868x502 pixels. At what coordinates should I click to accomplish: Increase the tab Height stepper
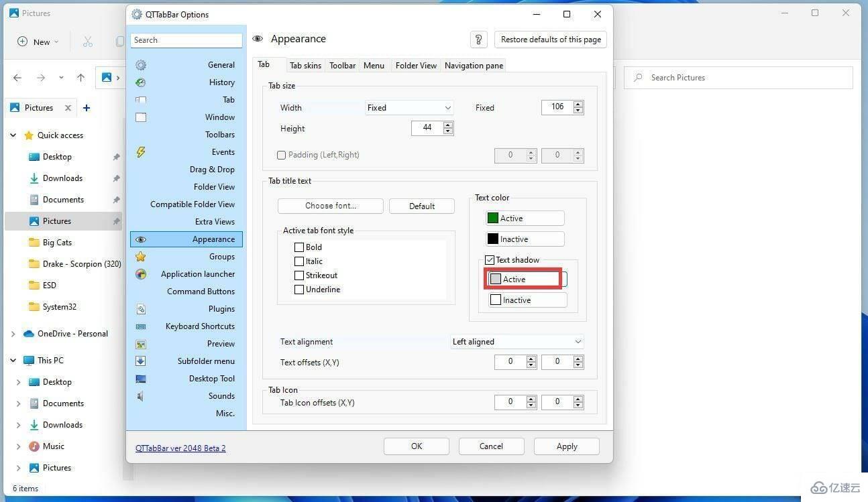tap(448, 125)
